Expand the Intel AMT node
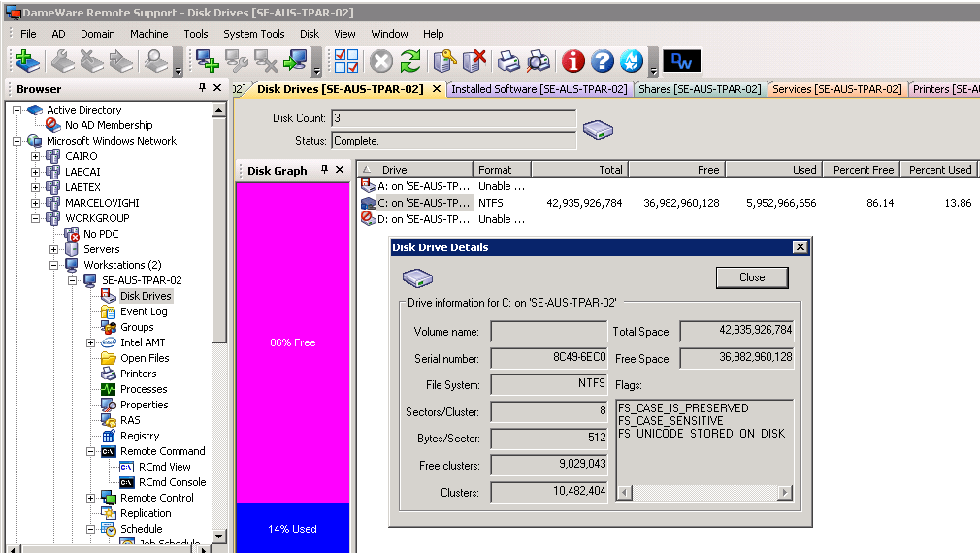 pos(90,342)
